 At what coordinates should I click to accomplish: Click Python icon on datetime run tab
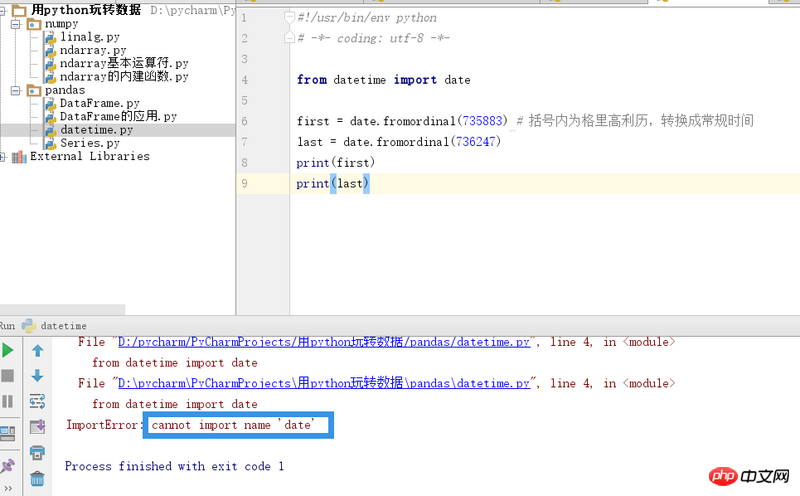point(29,326)
